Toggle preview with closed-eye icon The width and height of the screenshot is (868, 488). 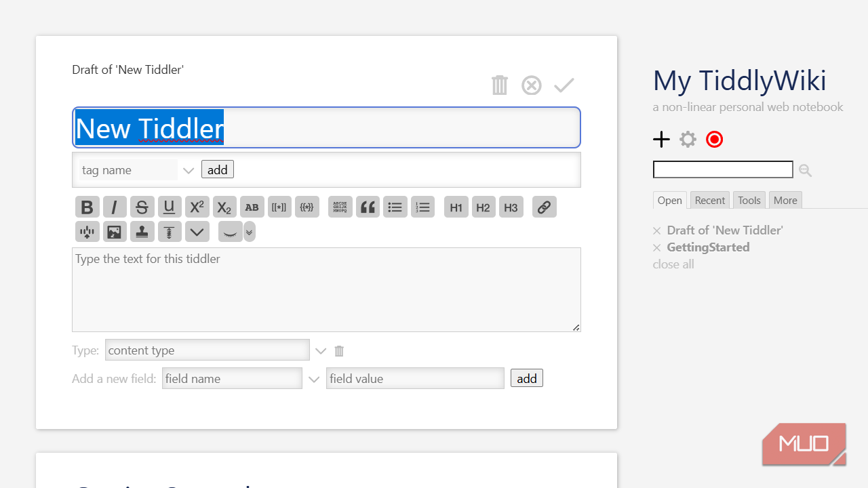pyautogui.click(x=231, y=232)
